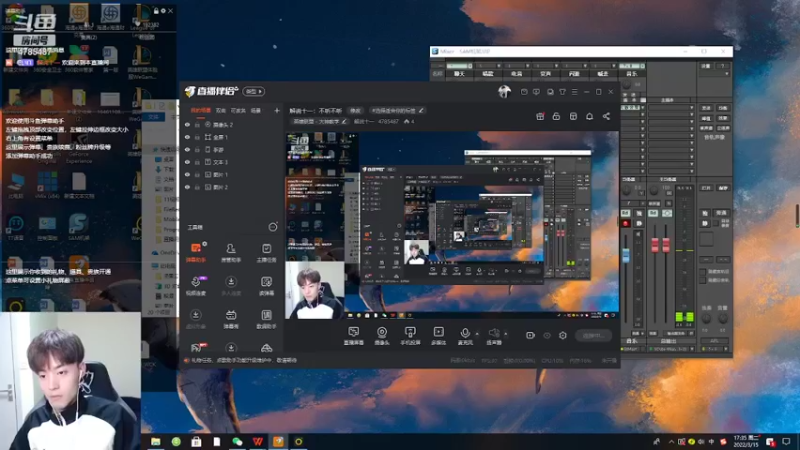
Task: Open the output device dropdown at Mixer bottom center
Action: coord(671,349)
